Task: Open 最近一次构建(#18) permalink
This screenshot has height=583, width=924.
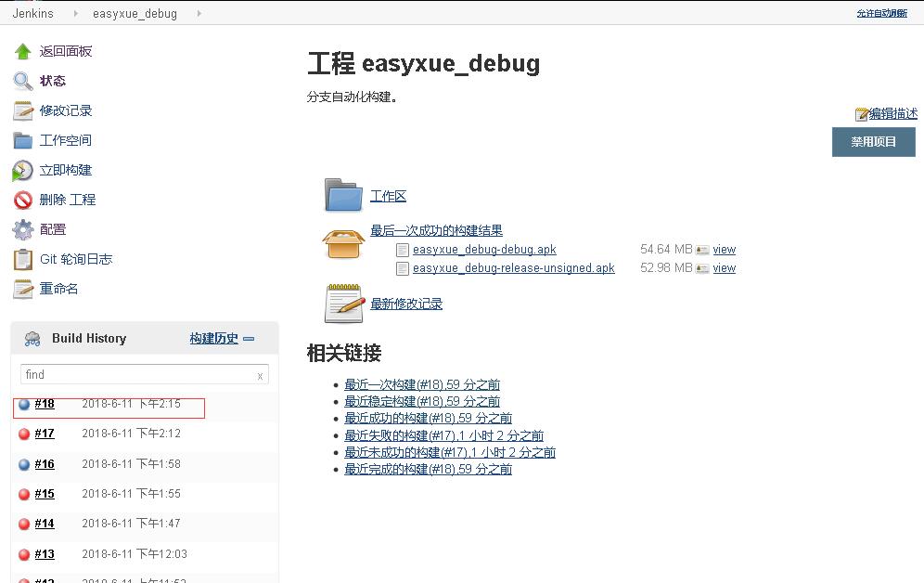Action: pyautogui.click(x=422, y=385)
